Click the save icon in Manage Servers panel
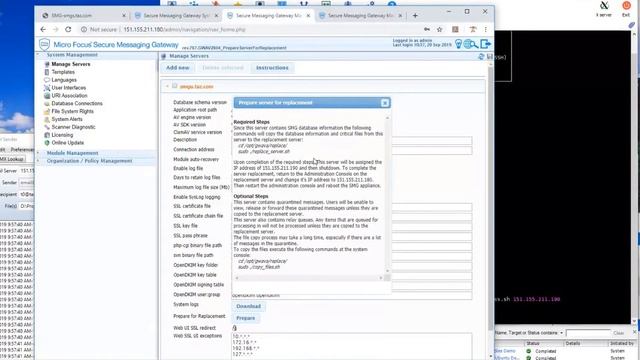The image size is (640, 360). (489, 56)
